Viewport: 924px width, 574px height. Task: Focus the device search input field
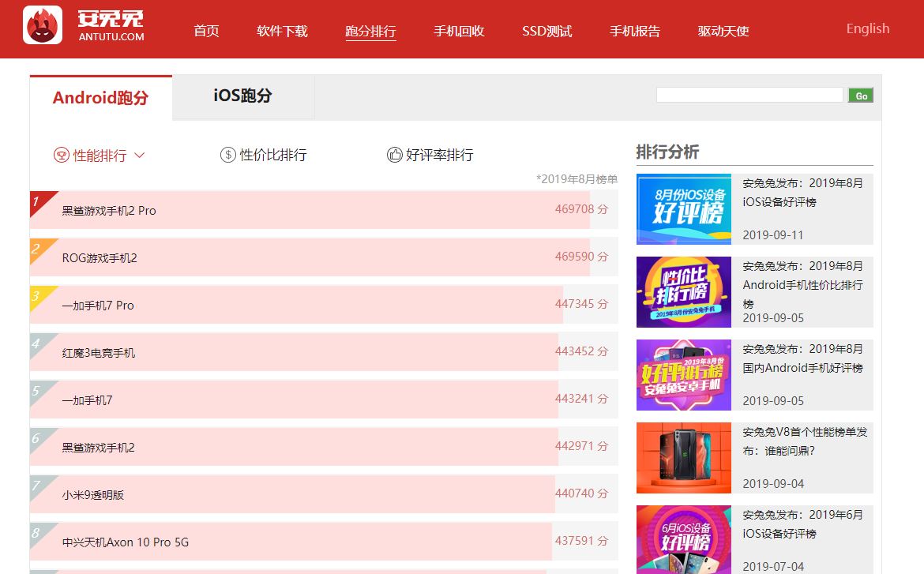[x=749, y=95]
